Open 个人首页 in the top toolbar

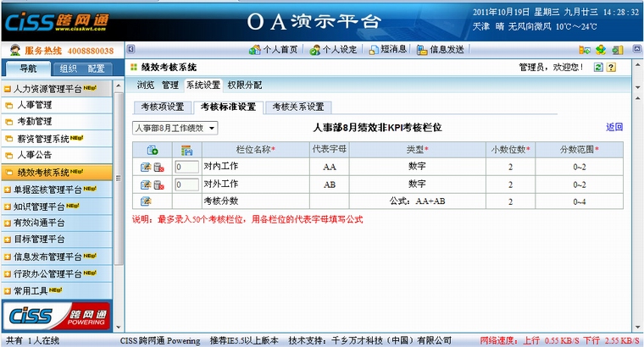point(275,49)
